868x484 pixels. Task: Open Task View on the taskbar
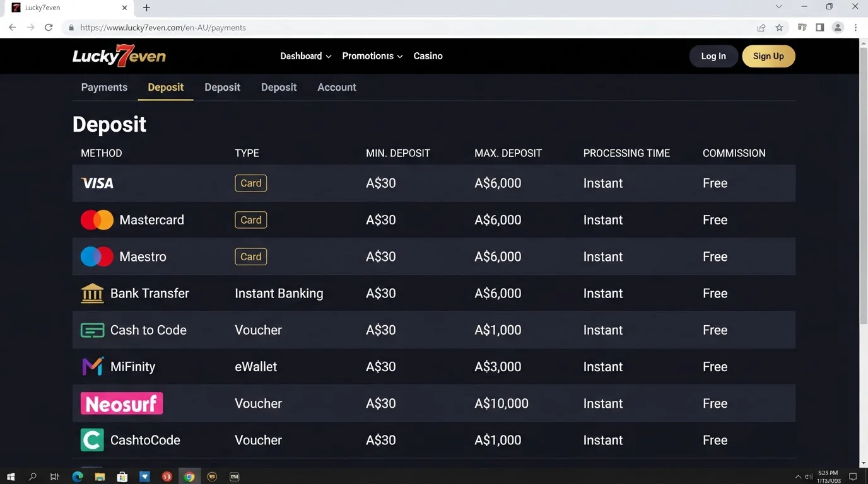(55, 477)
